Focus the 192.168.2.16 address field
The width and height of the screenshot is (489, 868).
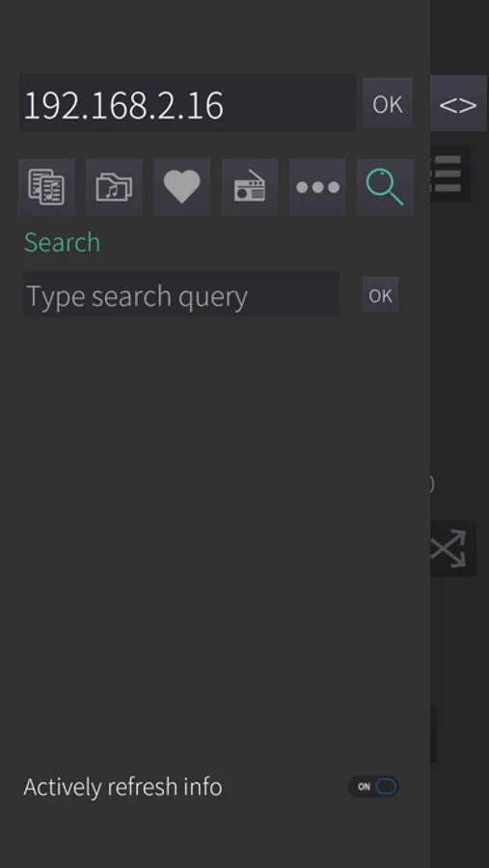pyautogui.click(x=187, y=103)
